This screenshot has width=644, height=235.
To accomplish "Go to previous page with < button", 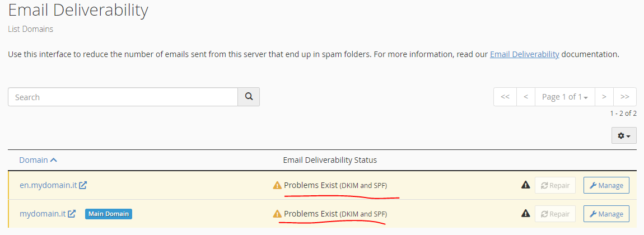I will (526, 97).
